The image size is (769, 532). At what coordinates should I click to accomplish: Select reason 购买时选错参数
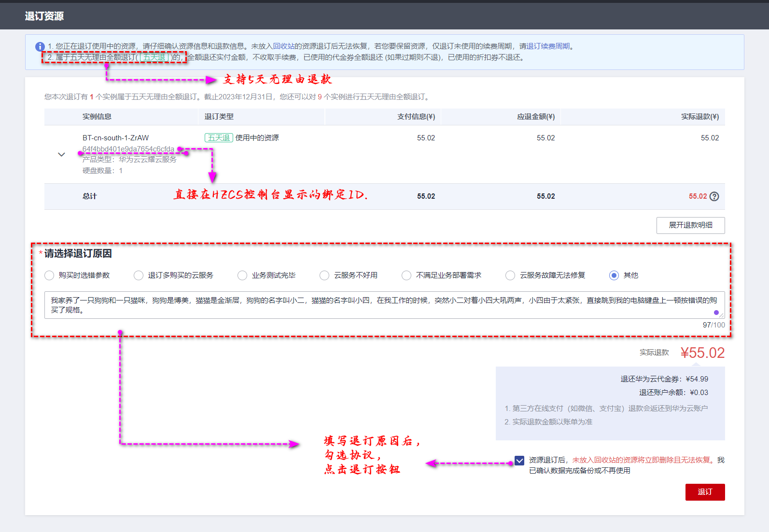pos(49,275)
